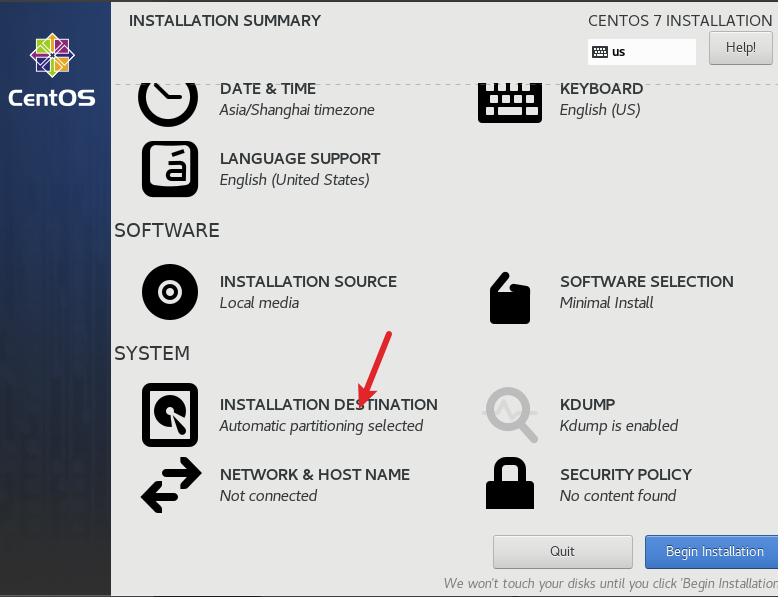Open the KDUMP label
The image size is (778, 597).
tap(587, 405)
